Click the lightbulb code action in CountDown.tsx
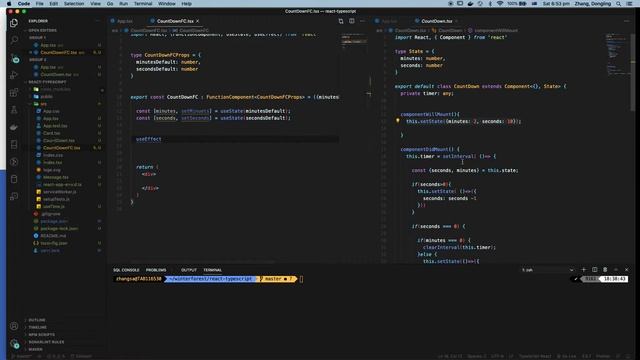Viewport: 640px width, 360px height. [398, 121]
